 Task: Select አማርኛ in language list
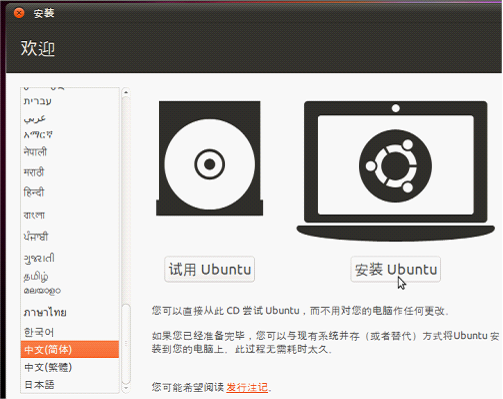pyautogui.click(x=70, y=135)
